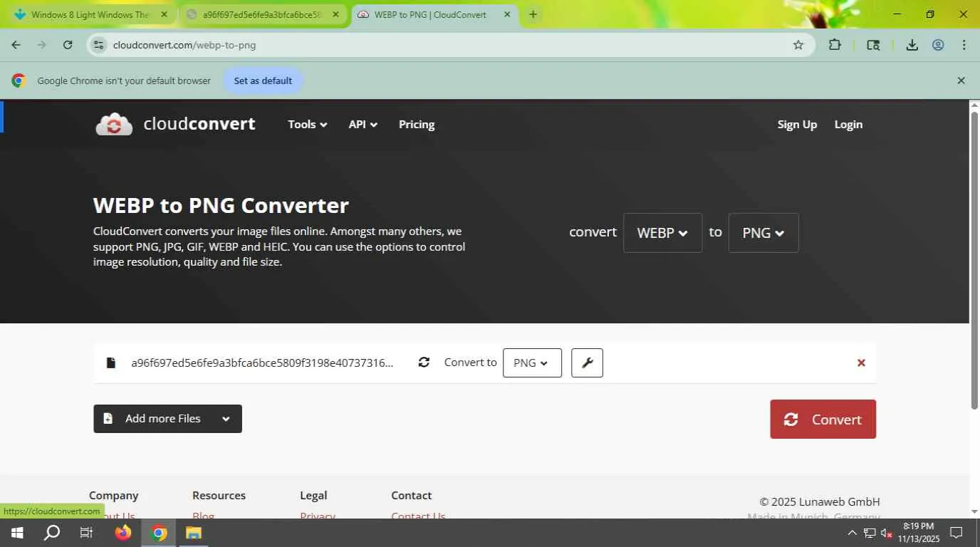Open the network icon in system tray

(x=870, y=533)
